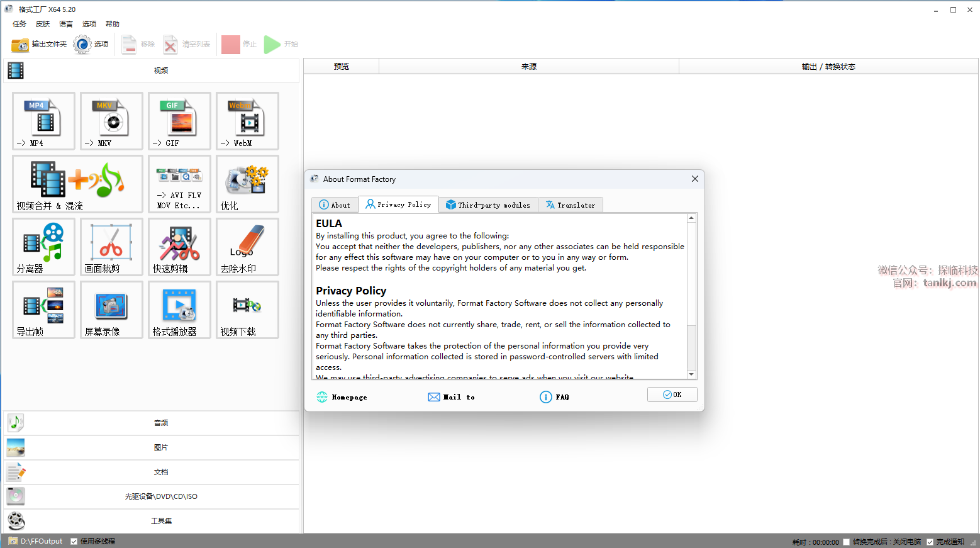The image size is (980, 548).
Task: Open the GIF conversion tool
Action: click(x=179, y=121)
